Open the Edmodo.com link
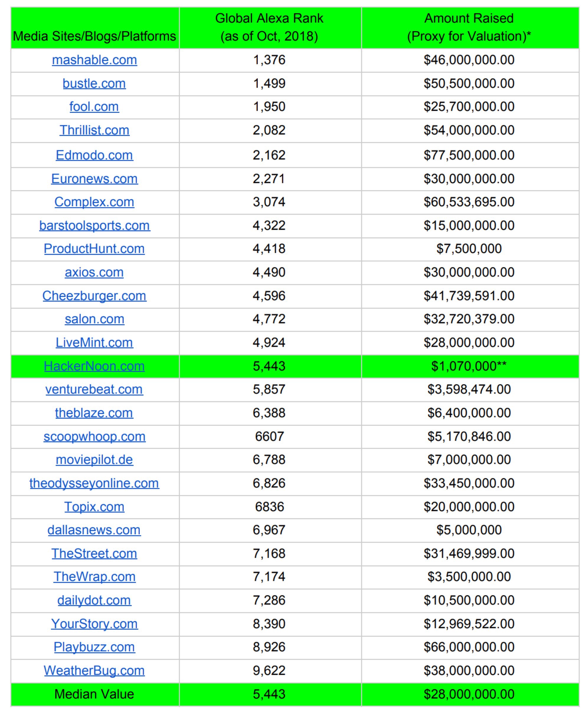 point(94,155)
